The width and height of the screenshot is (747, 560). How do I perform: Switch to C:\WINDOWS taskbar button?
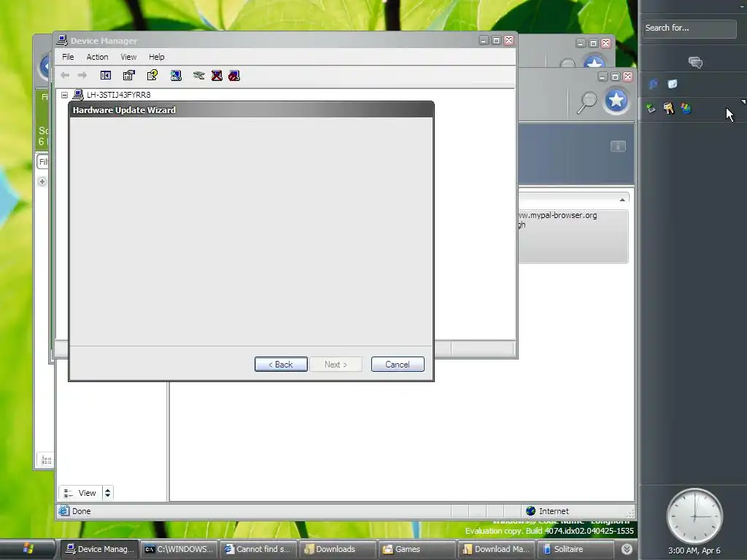(179, 549)
